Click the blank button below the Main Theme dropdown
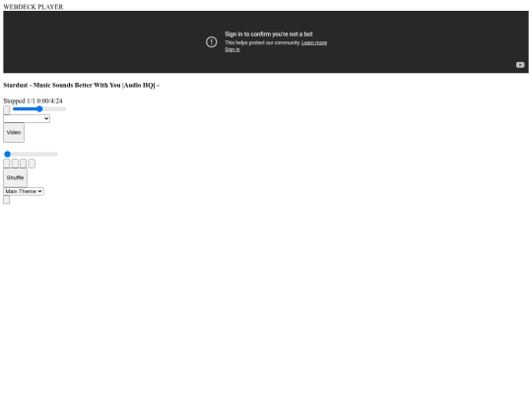 7,200
